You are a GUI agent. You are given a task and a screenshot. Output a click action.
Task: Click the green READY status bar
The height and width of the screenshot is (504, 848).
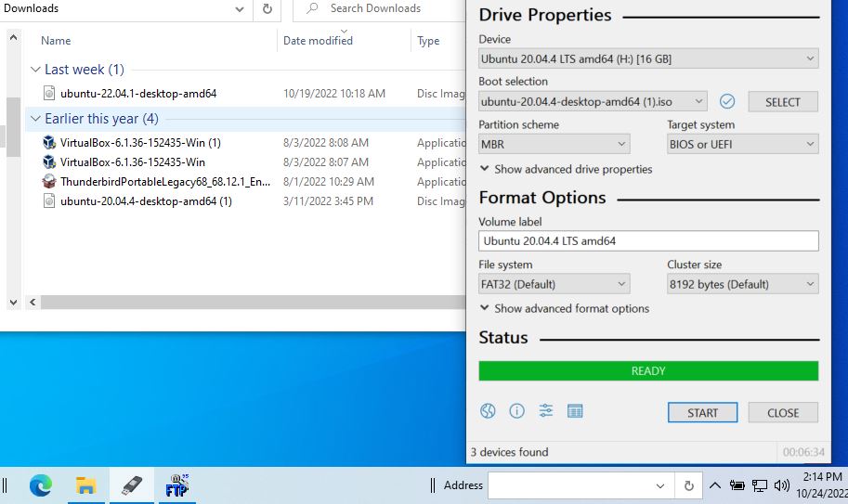coord(648,370)
